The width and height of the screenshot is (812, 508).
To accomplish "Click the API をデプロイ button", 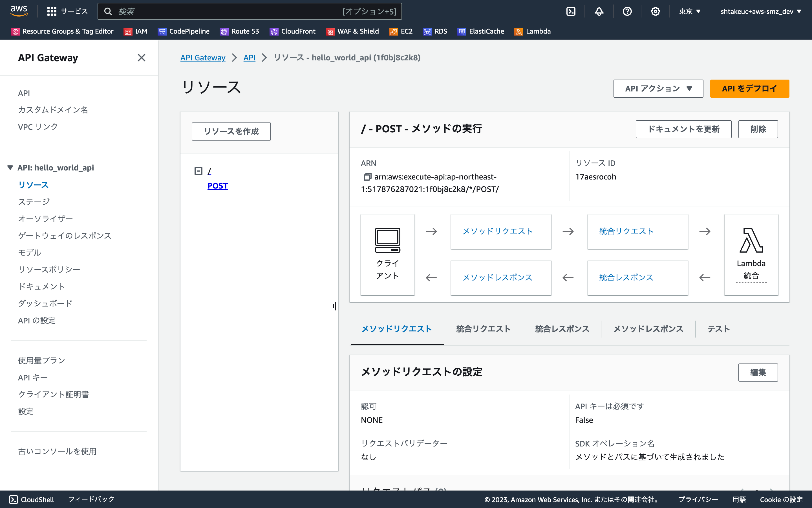I will point(749,89).
